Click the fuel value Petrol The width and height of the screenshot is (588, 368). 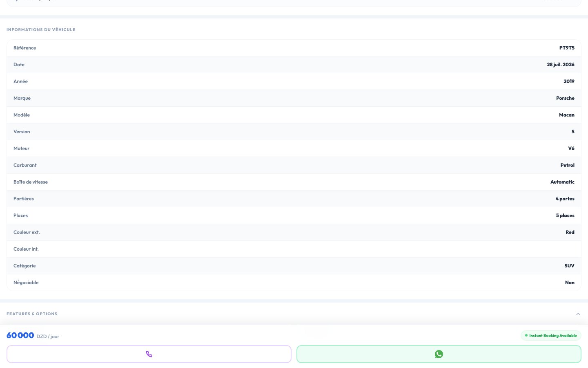(567, 165)
